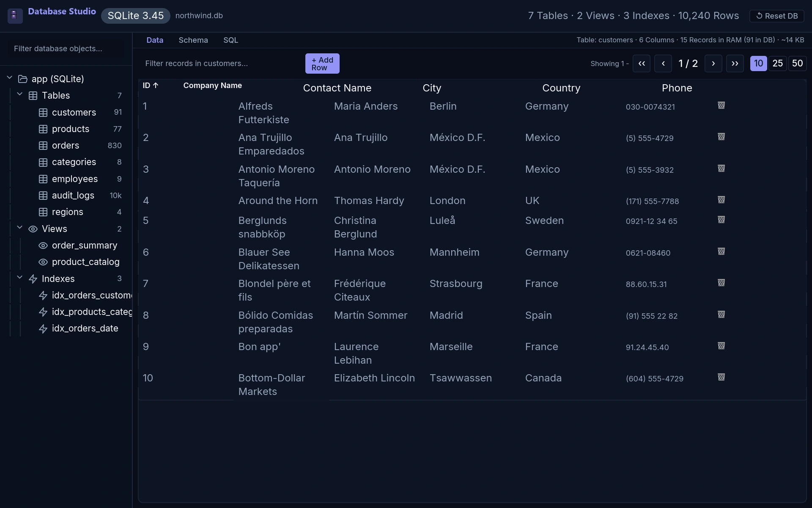Click trash icon for Blauer See Delikatessen

tap(721, 251)
